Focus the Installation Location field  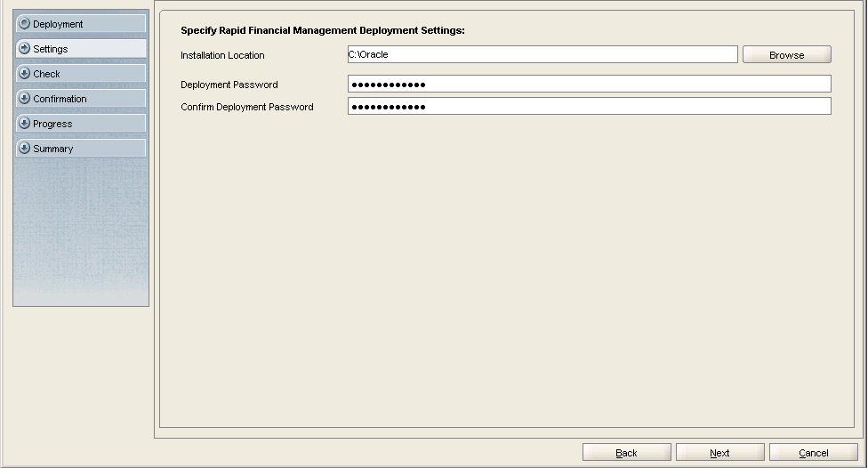pyautogui.click(x=542, y=54)
